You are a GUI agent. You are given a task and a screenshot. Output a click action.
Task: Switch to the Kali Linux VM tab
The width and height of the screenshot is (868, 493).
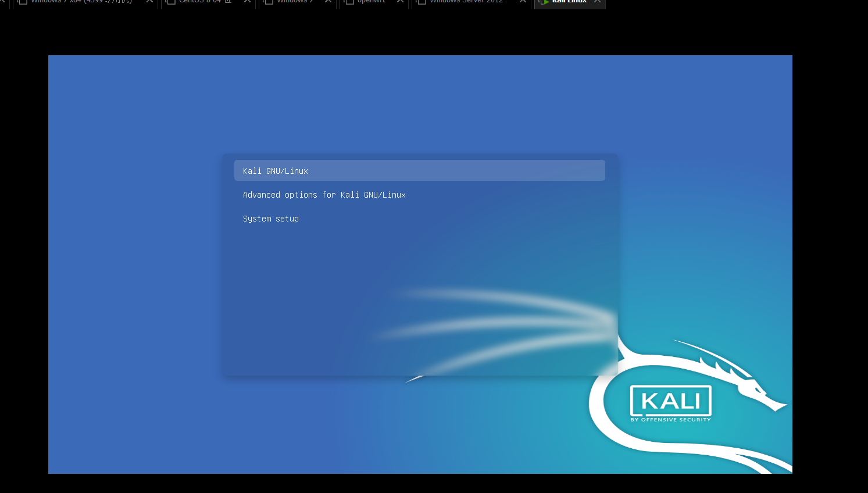click(x=569, y=2)
